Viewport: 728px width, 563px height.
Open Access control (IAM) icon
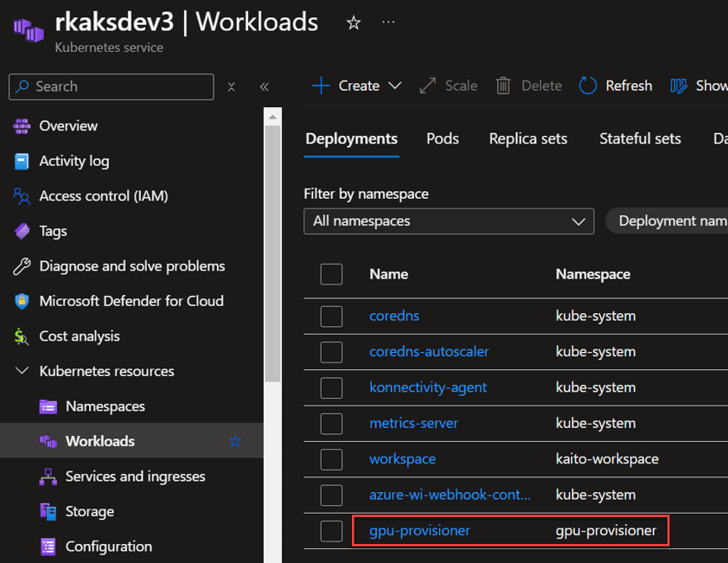22,196
